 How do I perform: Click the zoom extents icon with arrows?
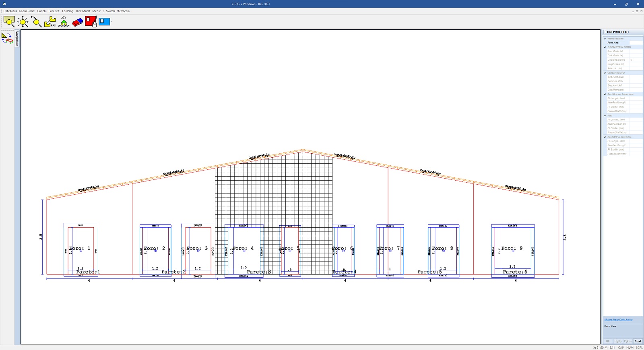click(x=23, y=21)
